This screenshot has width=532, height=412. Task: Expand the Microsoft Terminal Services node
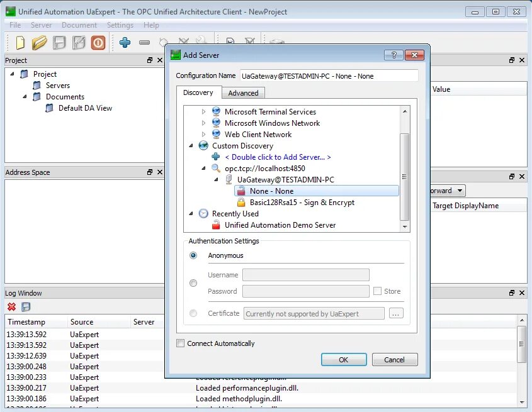click(x=203, y=111)
